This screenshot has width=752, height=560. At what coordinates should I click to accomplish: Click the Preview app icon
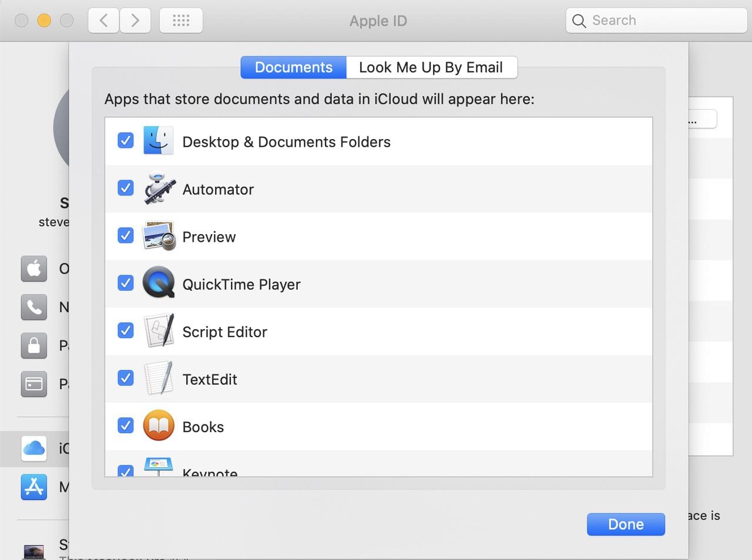pyautogui.click(x=159, y=237)
